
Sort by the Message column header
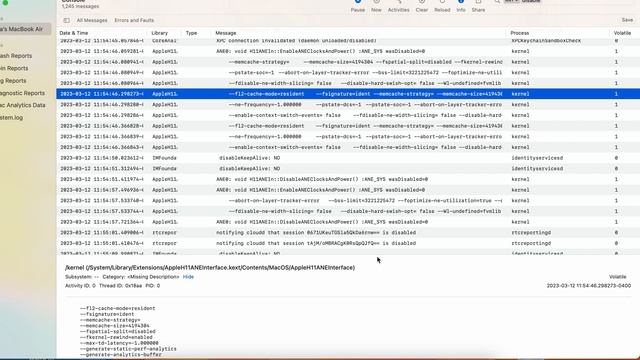point(226,33)
